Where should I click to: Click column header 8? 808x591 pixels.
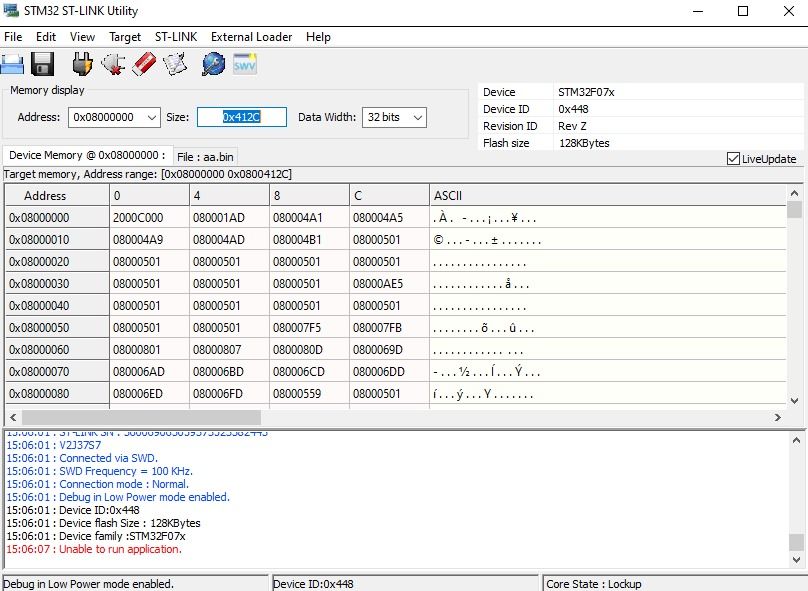[309, 196]
